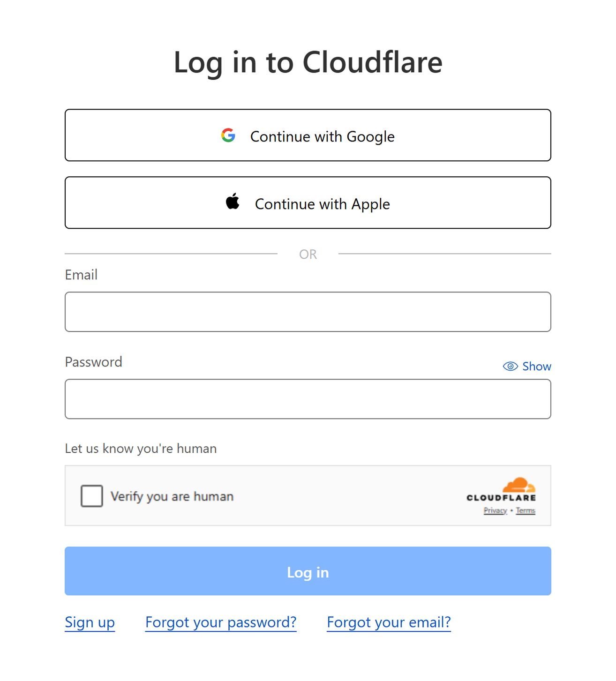Click the Apple logo icon
The image size is (616, 681).
(233, 202)
